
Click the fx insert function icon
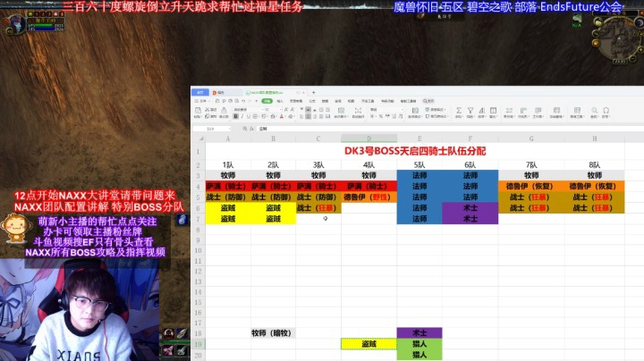[252, 129]
